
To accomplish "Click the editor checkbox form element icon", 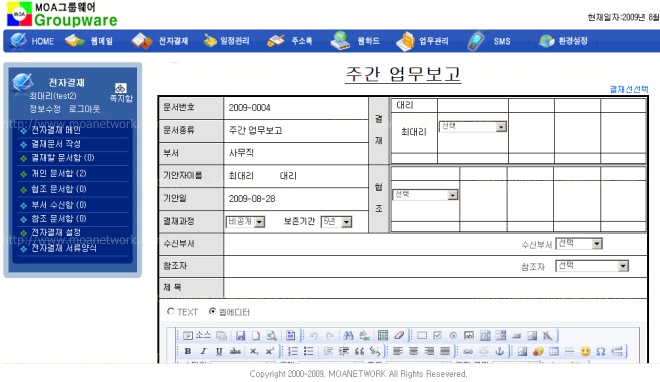I will pyautogui.click(x=437, y=335).
